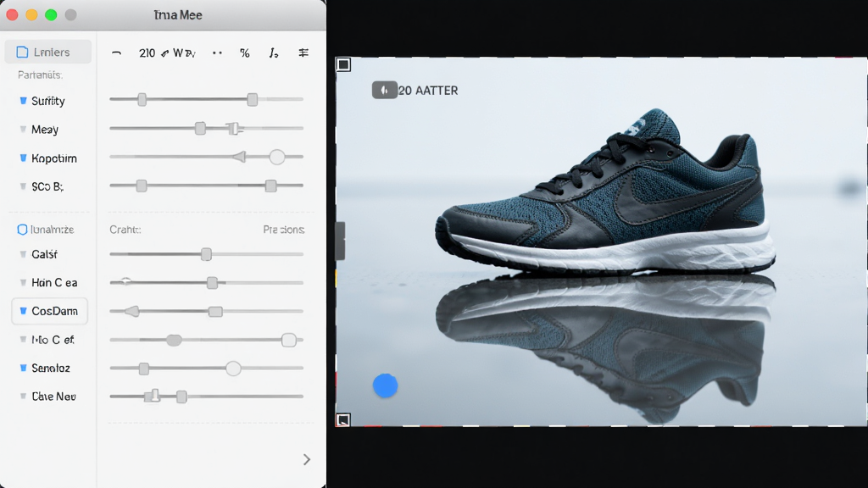Click the percent icon in the toolbar
The height and width of the screenshot is (488, 868).
tap(245, 53)
